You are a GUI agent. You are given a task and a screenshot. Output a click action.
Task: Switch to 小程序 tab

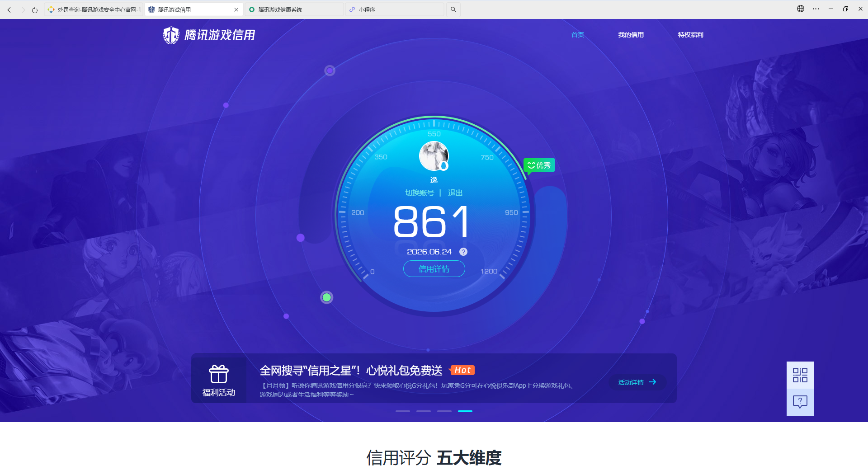395,9
